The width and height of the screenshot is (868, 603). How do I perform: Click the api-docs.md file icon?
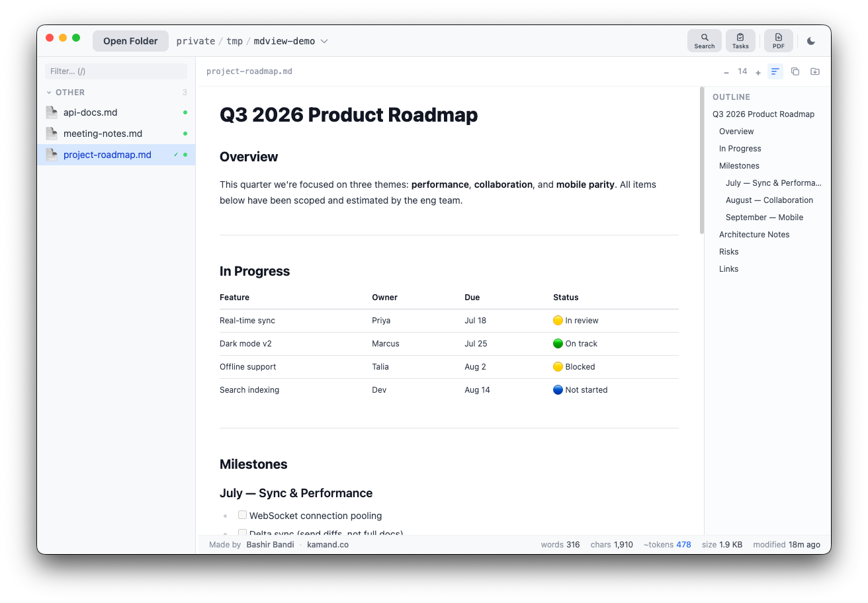click(x=52, y=112)
